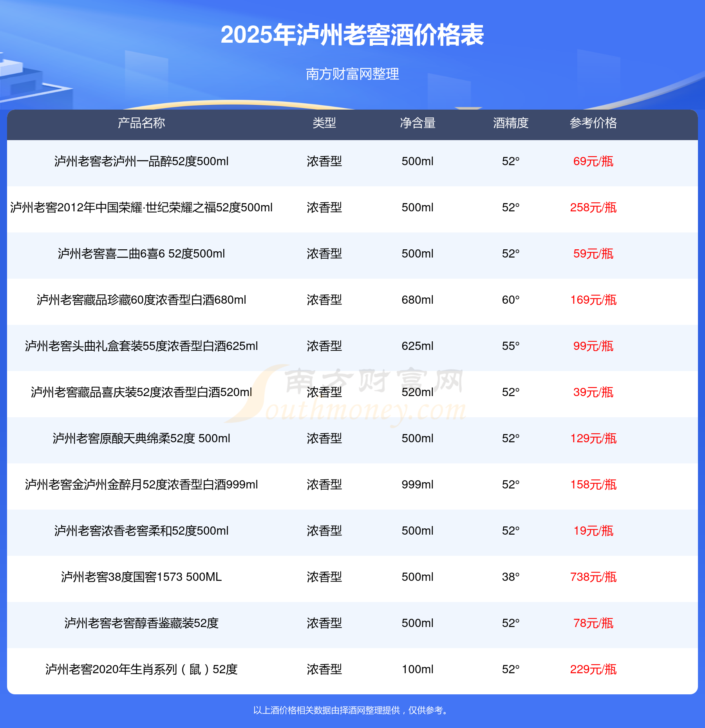Select the 头曲礼盒套装55度 product name

[x=141, y=346]
